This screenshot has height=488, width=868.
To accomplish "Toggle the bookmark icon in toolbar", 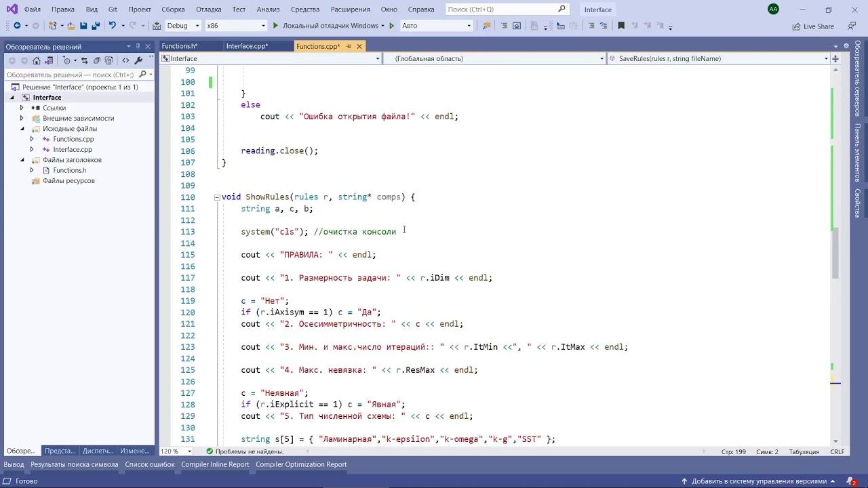I will [621, 26].
